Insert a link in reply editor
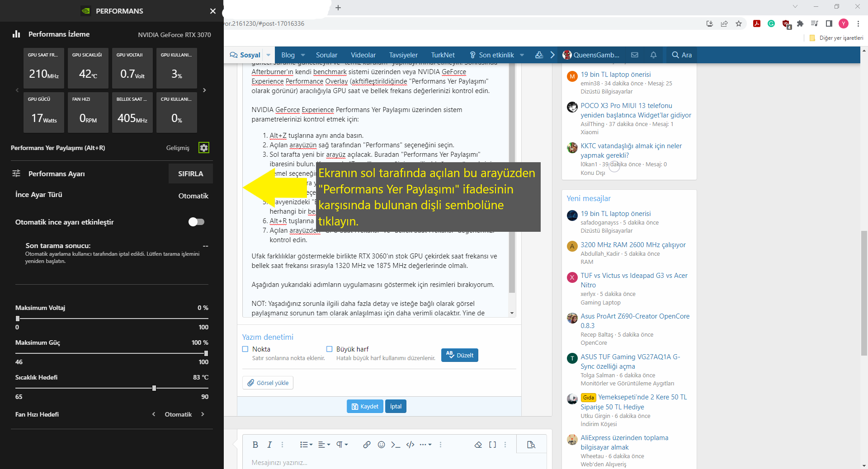The height and width of the screenshot is (469, 868). click(x=367, y=445)
